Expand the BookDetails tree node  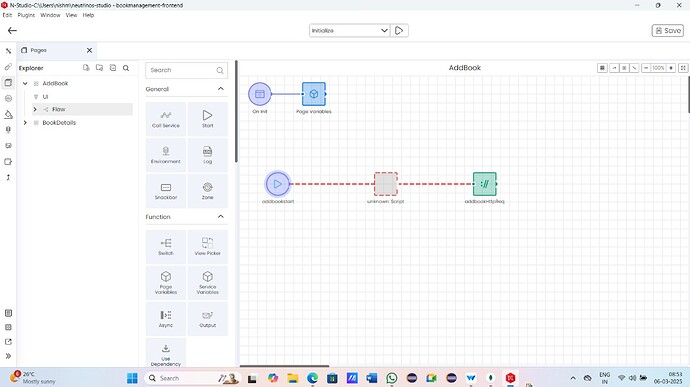[25, 122]
